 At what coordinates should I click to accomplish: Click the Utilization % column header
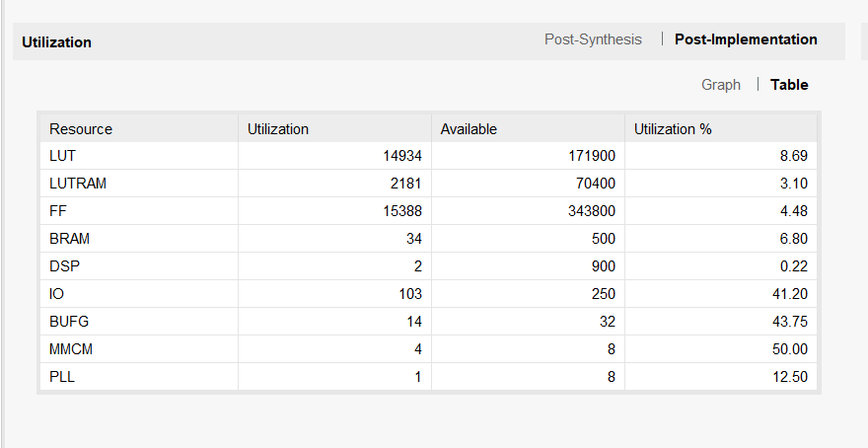[673, 129]
